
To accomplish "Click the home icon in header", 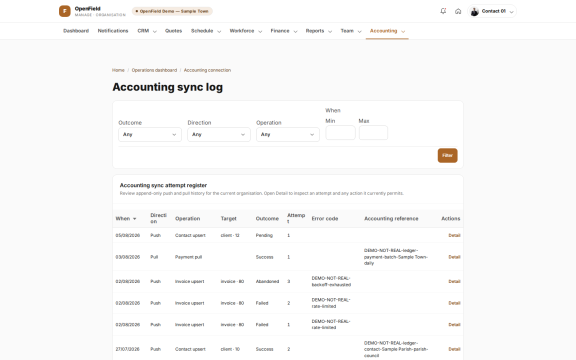I will coord(458,11).
